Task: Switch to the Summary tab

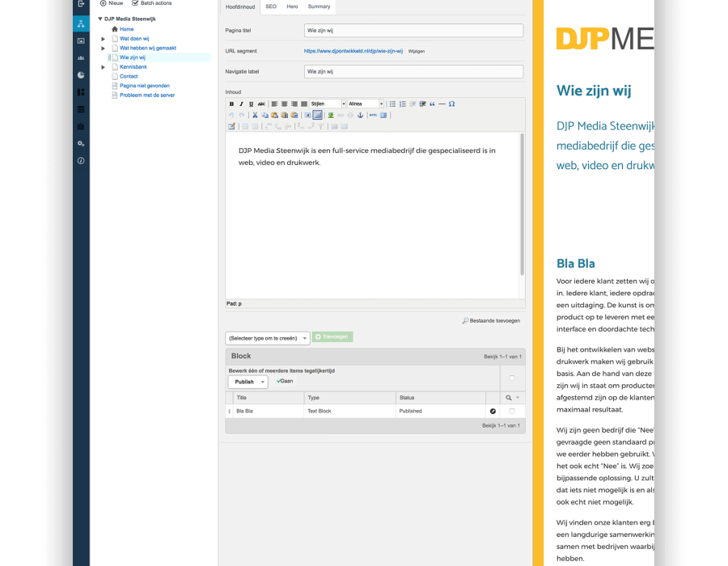Action: point(319,6)
